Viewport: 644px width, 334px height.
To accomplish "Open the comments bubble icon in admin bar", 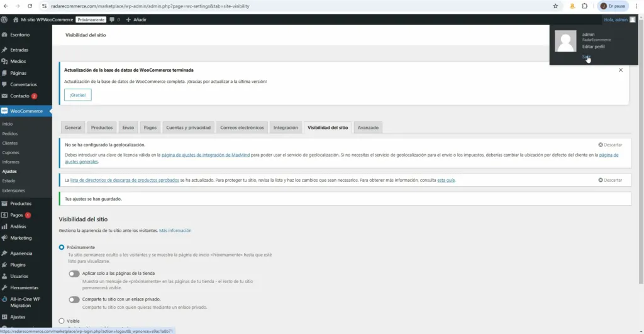I will click(112, 19).
